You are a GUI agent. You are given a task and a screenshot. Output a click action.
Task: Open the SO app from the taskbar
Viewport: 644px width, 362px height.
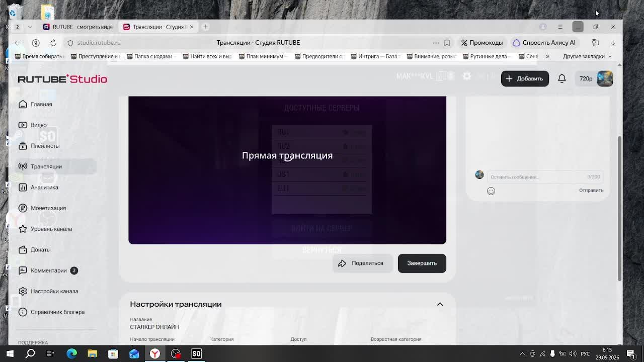click(x=196, y=353)
